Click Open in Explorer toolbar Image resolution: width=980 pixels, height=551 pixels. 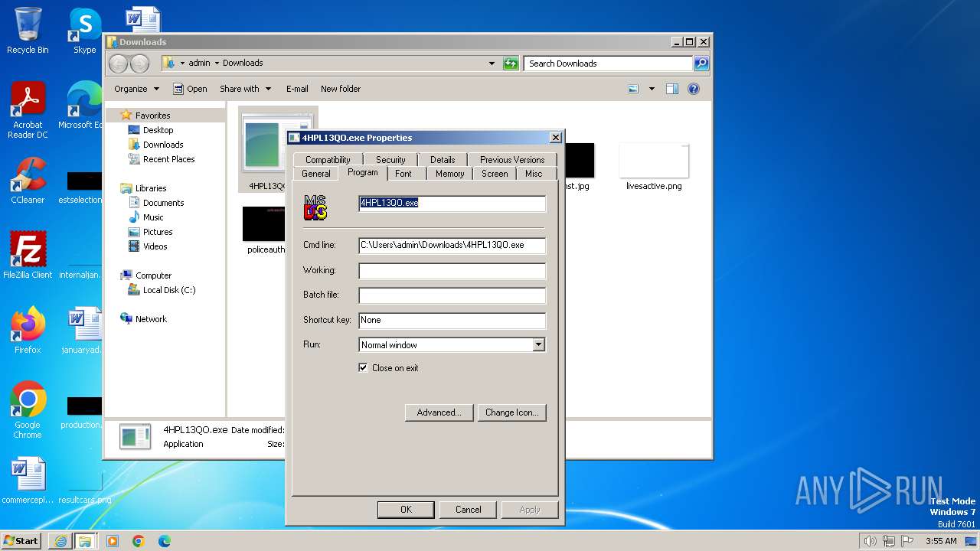point(190,89)
